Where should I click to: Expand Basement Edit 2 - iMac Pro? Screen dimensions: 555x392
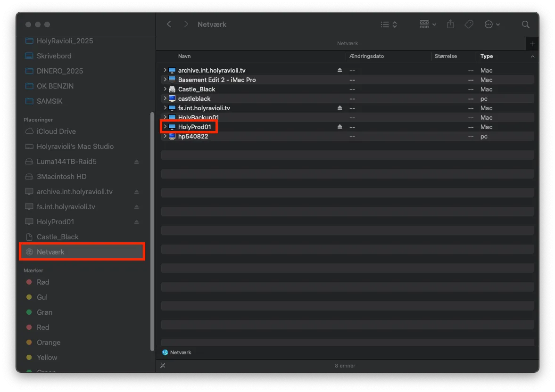click(x=165, y=80)
